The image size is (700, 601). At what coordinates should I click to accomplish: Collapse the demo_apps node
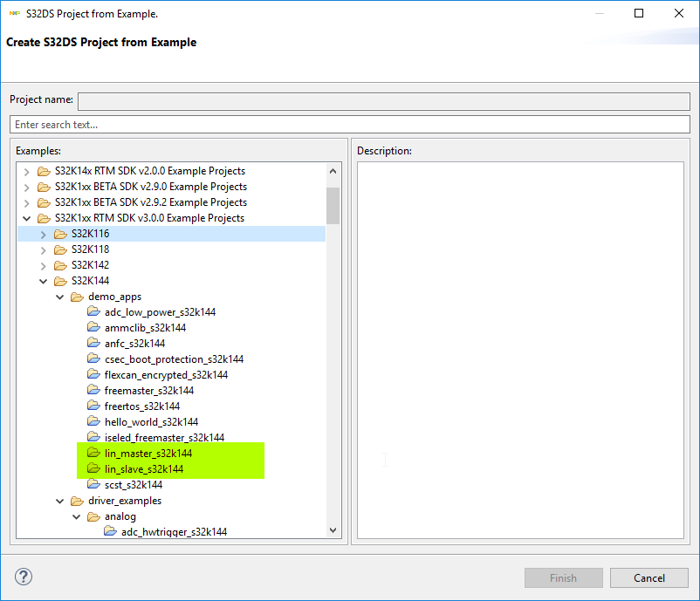coord(60,297)
